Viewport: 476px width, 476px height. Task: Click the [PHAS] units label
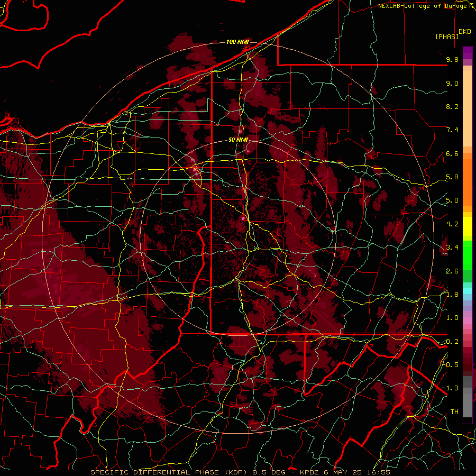[x=447, y=37]
